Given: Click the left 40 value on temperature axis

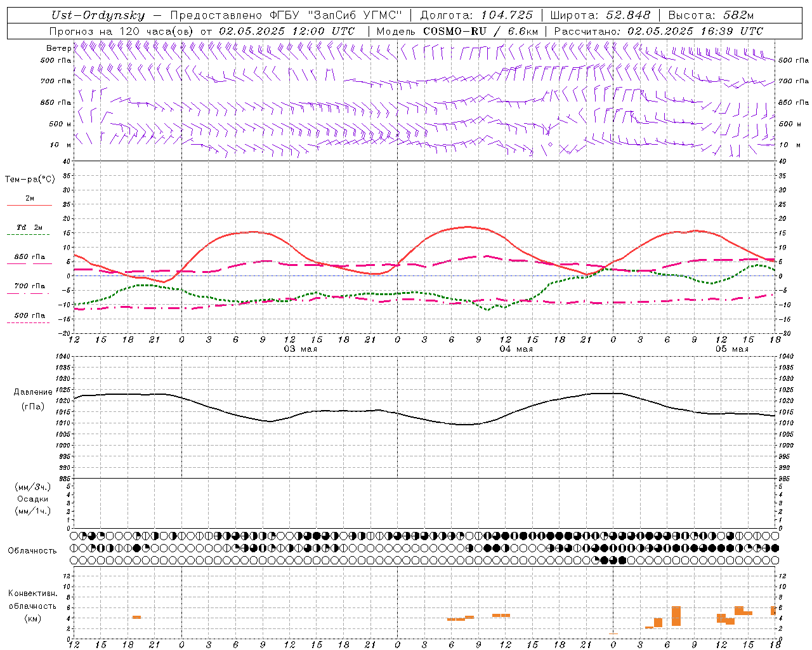Looking at the screenshot, I should point(67,161).
